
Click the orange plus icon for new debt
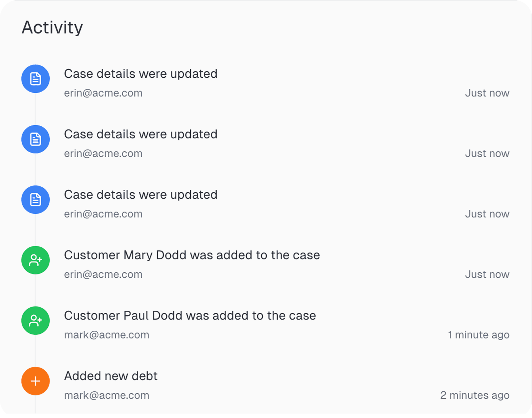[x=35, y=381]
